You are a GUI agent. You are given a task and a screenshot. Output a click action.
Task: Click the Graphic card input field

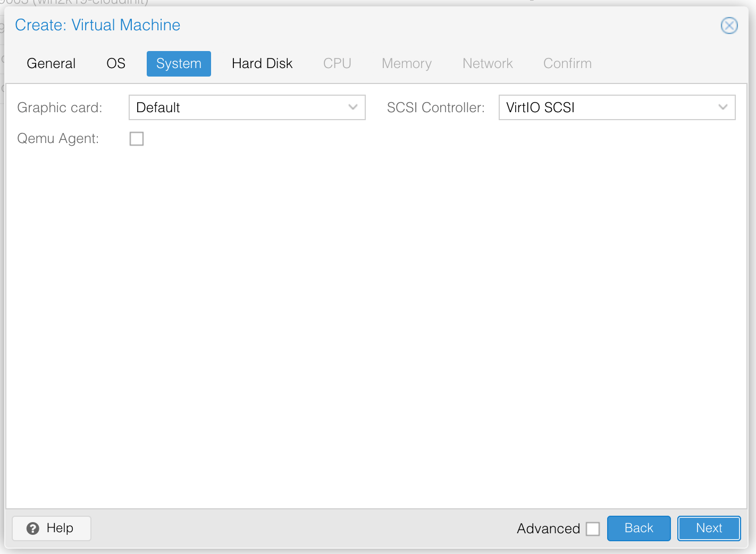234,107
